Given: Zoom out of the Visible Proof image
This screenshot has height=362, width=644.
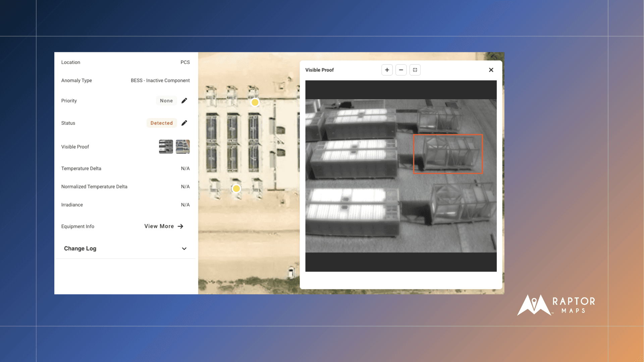Looking at the screenshot, I should (x=401, y=70).
